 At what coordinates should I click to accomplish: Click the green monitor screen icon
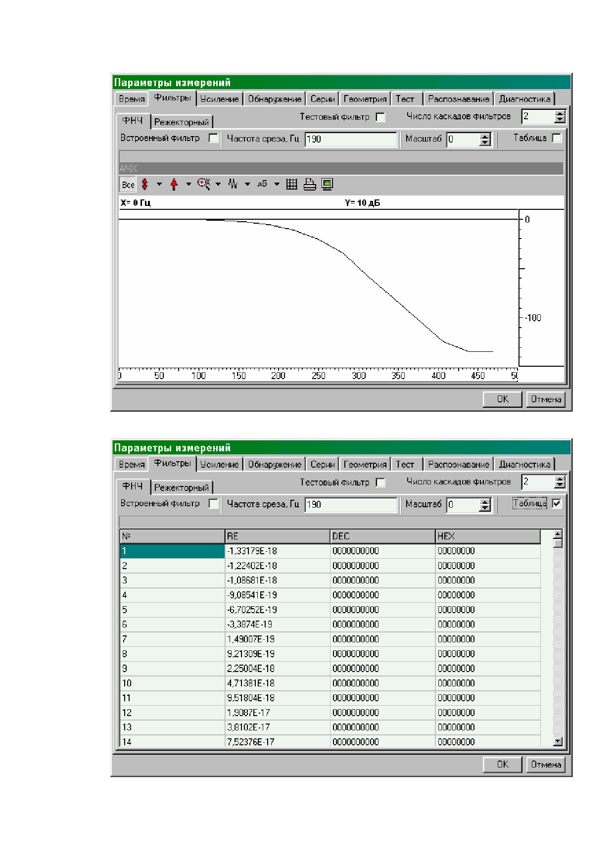[x=327, y=184]
